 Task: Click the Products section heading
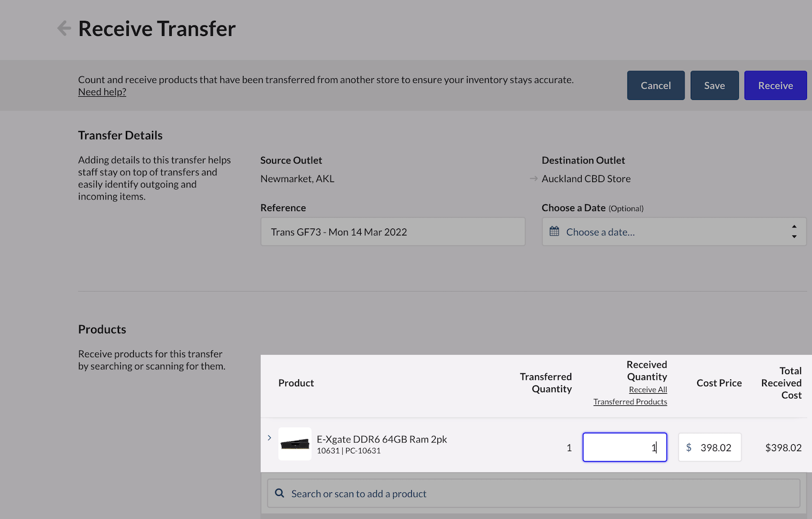pyautogui.click(x=102, y=329)
